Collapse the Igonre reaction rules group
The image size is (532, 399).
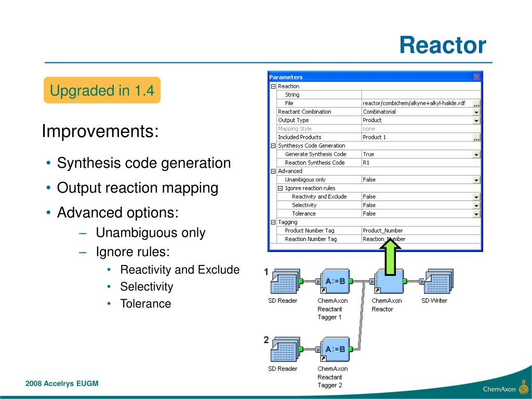click(x=281, y=188)
